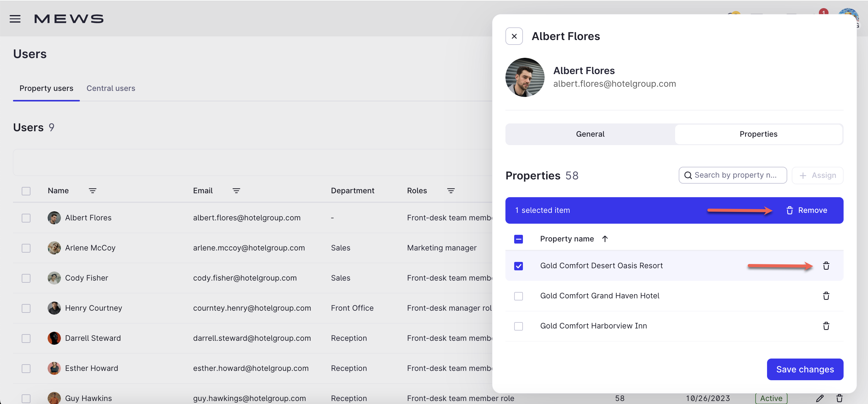Delete Gold Comfort Grand Haven Hotel via trash icon
Screen dimensions: 868x404
pos(826,296)
